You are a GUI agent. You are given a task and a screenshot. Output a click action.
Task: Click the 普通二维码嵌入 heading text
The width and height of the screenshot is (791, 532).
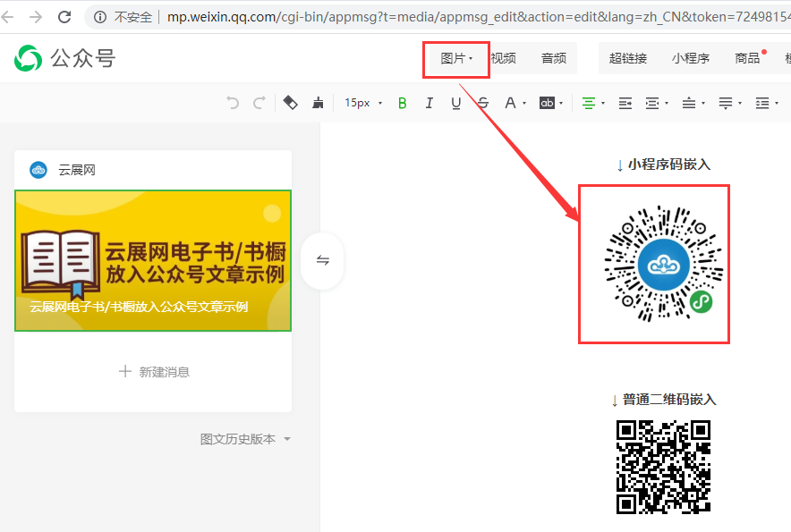point(669,400)
